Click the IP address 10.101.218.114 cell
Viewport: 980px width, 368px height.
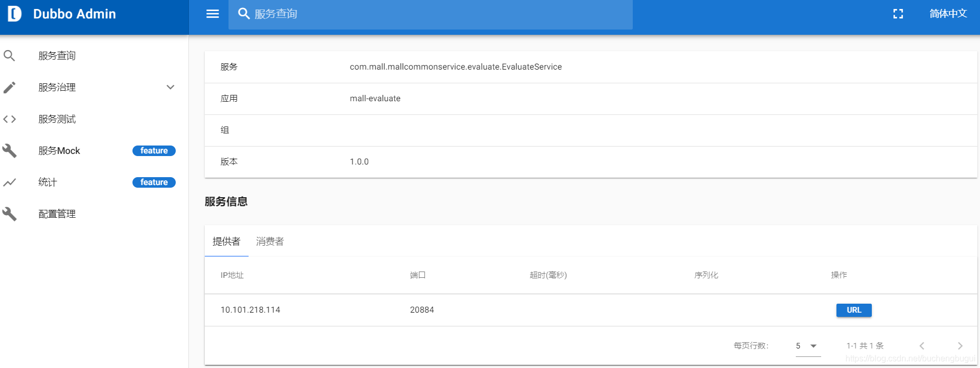250,310
